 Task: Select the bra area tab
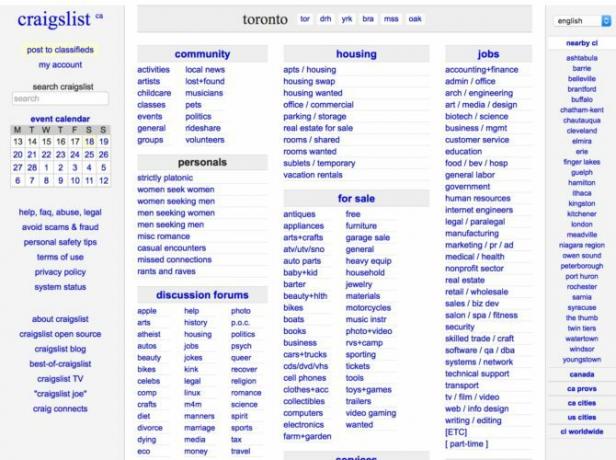(x=368, y=19)
